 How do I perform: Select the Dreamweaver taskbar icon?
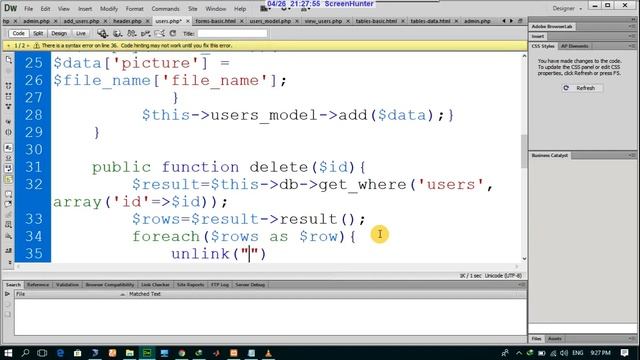coord(147,353)
